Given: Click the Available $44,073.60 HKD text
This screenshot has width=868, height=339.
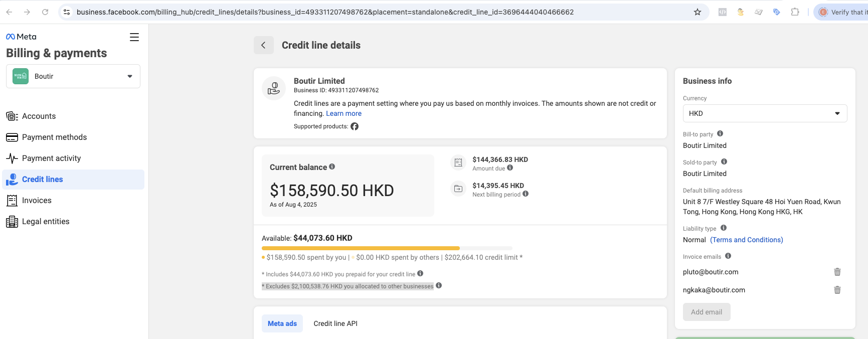Looking at the screenshot, I should point(307,238).
